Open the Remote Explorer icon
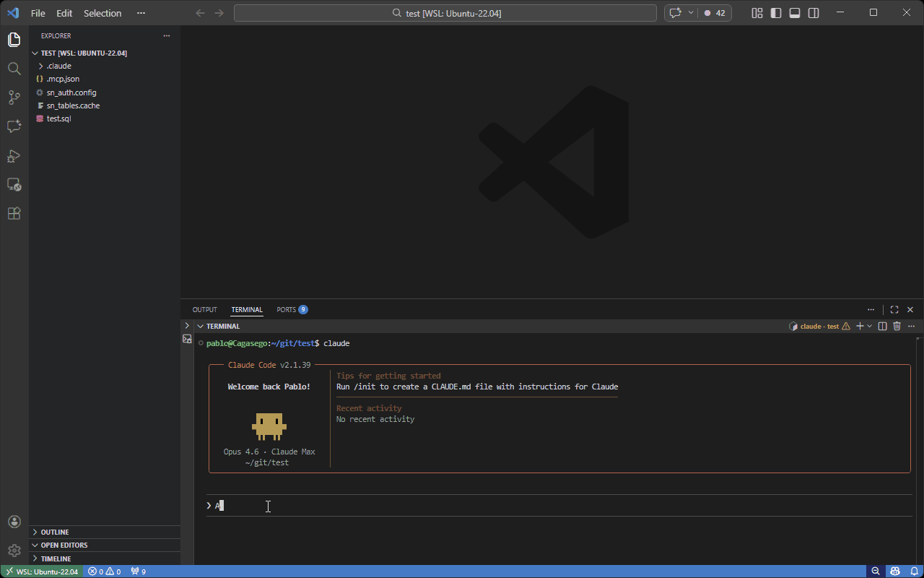Viewport: 924px width, 578px height. coord(14,185)
